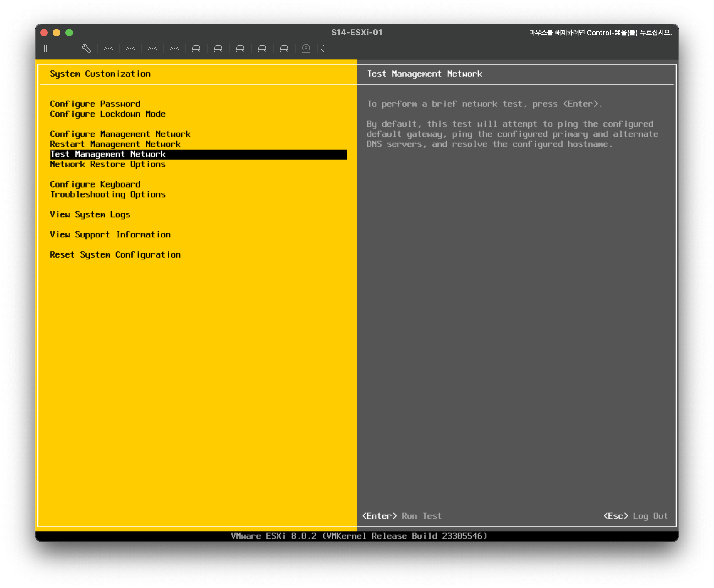This screenshot has width=714, height=588.
Task: Select Restart Management Network entry
Action: click(115, 144)
